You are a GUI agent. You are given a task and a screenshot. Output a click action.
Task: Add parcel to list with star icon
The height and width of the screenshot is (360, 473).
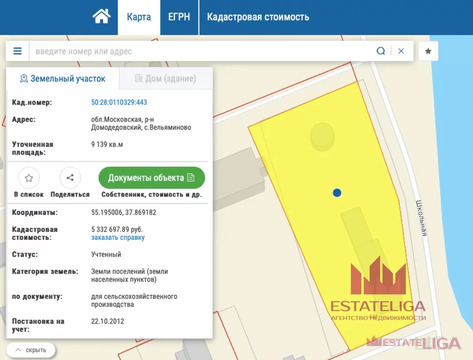29,178
